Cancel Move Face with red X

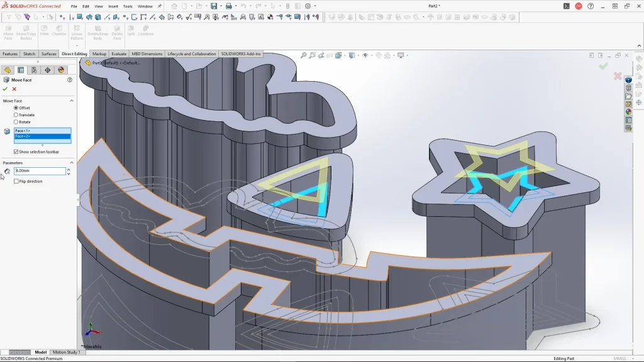14,89
